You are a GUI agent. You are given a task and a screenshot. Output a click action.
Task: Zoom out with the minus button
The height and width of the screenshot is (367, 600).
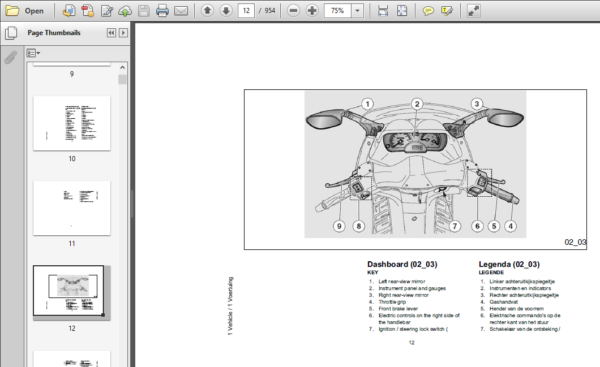(x=293, y=11)
